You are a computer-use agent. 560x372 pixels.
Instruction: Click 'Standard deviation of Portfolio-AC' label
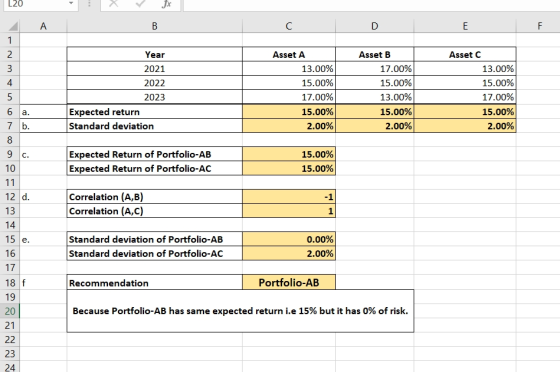click(154, 253)
